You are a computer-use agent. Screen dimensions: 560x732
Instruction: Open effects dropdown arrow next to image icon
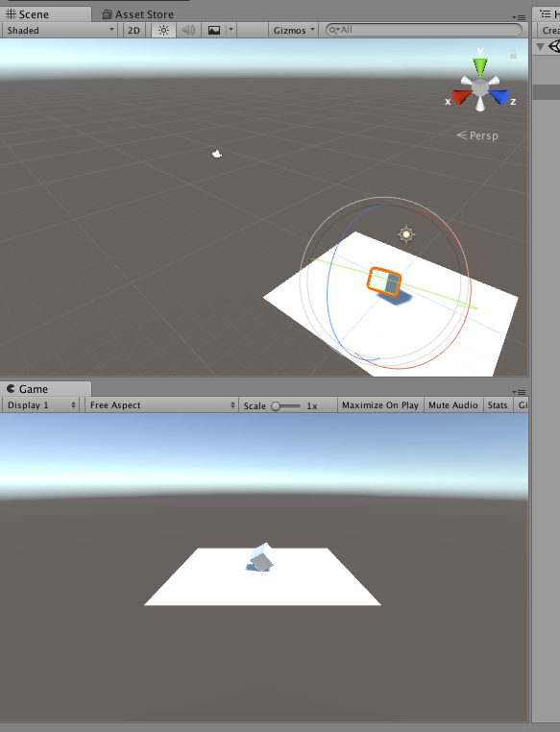pos(231,30)
